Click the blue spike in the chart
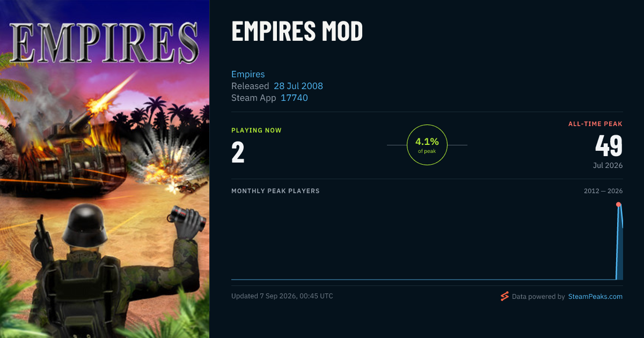This screenshot has width=644, height=338. click(619, 244)
